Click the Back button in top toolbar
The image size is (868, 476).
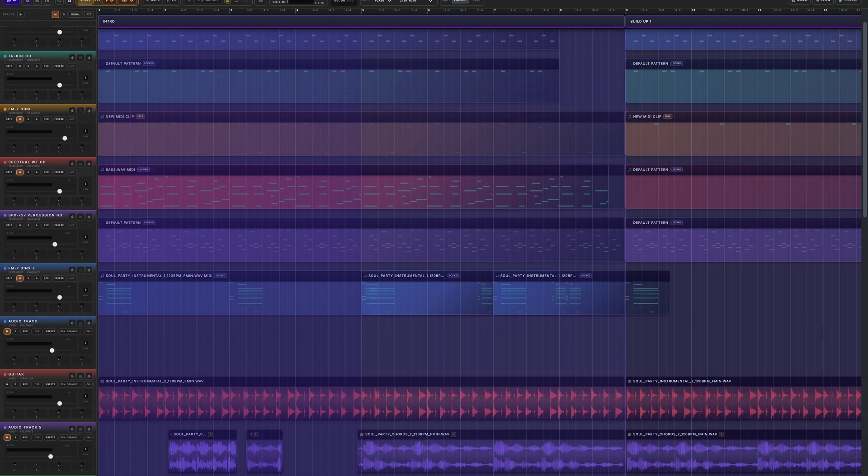point(153,1)
